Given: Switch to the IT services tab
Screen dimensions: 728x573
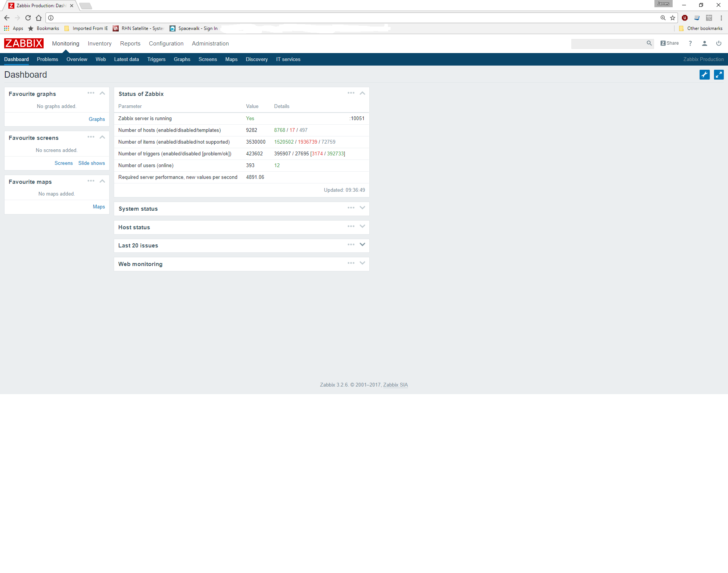Looking at the screenshot, I should pyautogui.click(x=288, y=59).
